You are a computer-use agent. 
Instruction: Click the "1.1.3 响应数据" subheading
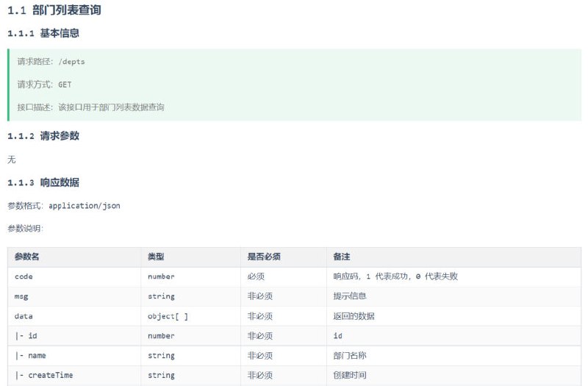43,182
